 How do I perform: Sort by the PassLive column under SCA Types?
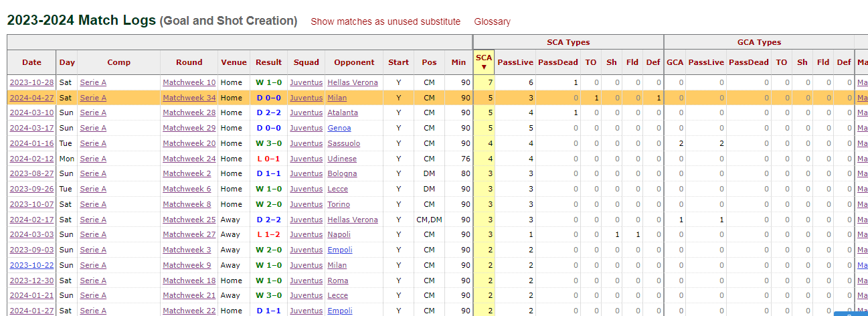coord(515,62)
